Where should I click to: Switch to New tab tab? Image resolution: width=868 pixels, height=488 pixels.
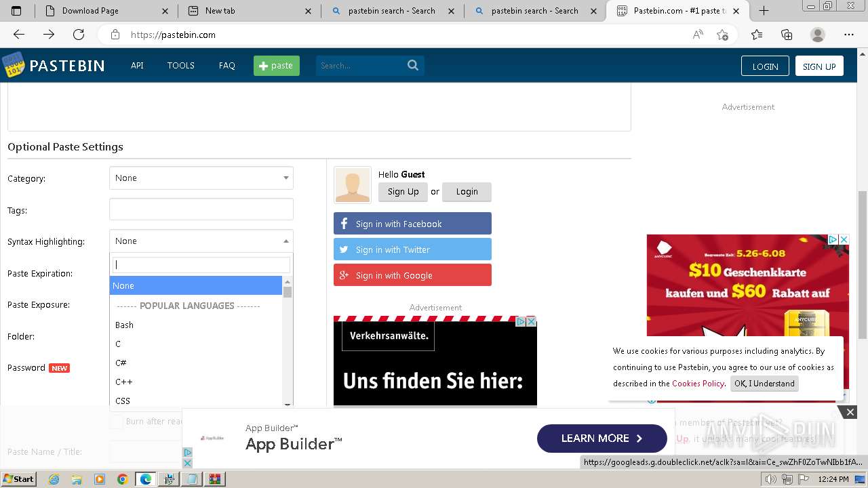tap(249, 11)
